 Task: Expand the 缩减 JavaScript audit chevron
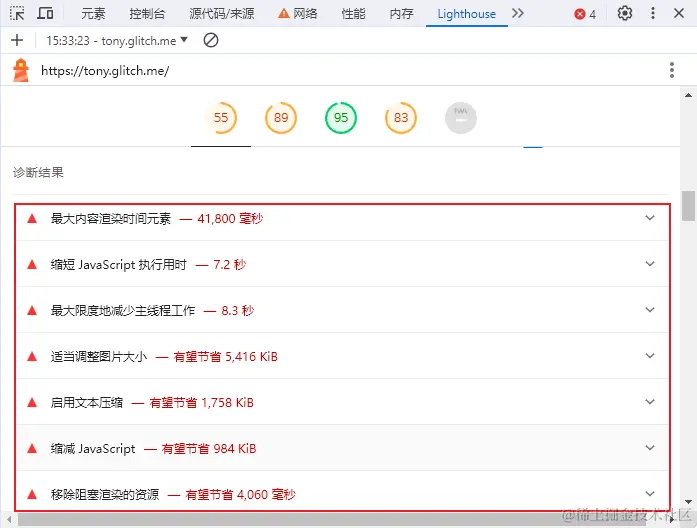tap(650, 448)
